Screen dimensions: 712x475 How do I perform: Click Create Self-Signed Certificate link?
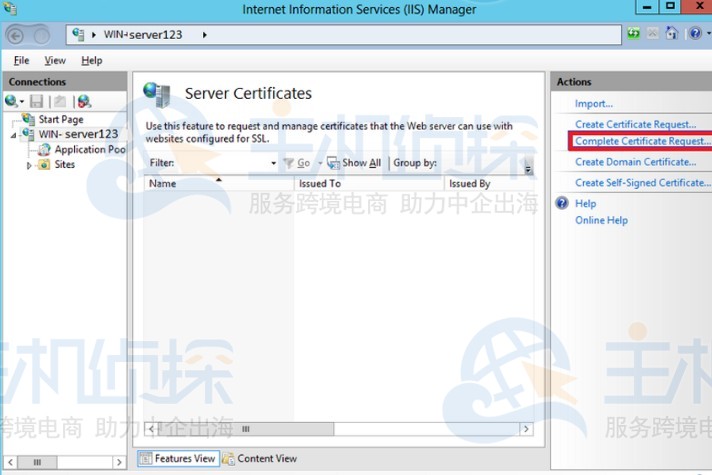pos(641,183)
